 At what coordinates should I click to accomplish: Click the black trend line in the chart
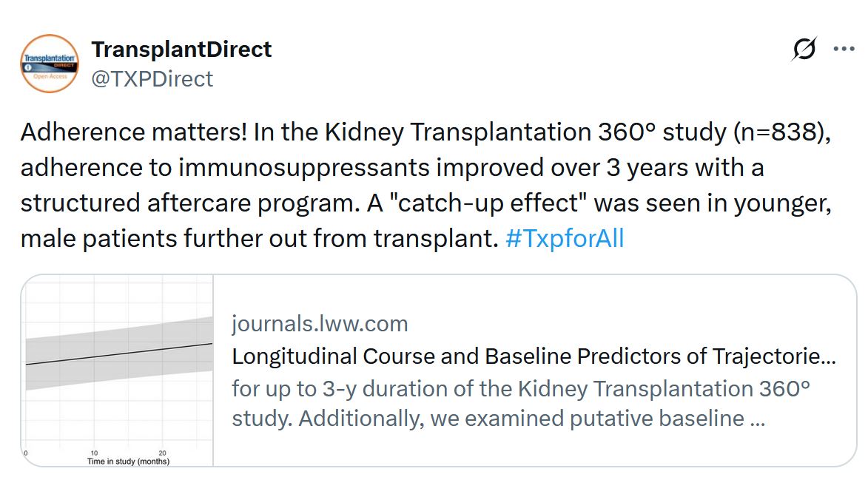(x=118, y=353)
